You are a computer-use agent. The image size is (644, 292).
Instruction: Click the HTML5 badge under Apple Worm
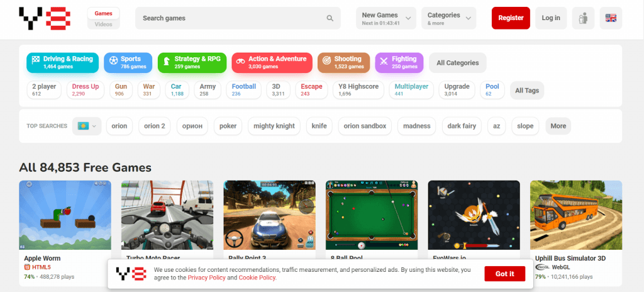click(x=37, y=267)
